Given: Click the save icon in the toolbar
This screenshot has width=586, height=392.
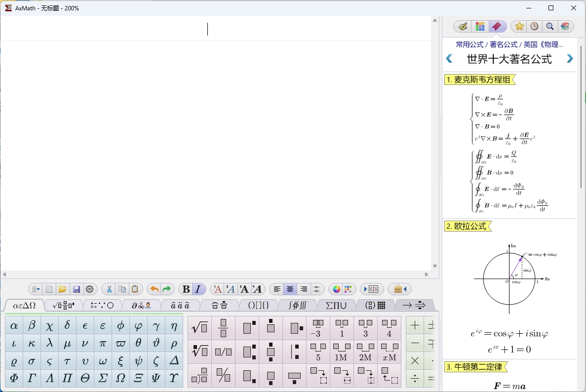Looking at the screenshot, I should (76, 289).
